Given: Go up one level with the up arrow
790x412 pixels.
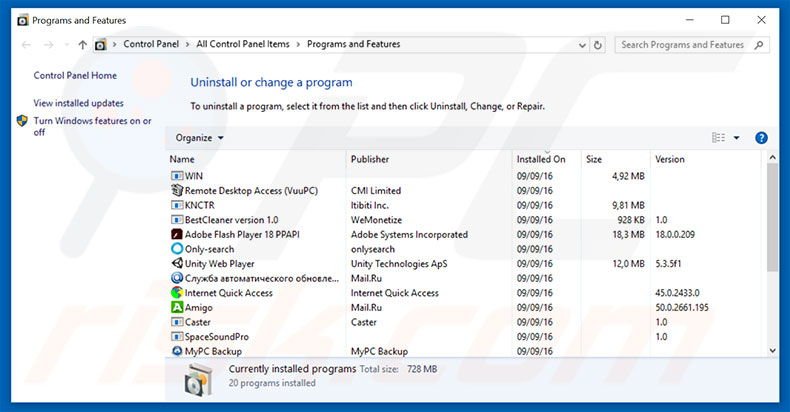Looking at the screenshot, I should 82,45.
